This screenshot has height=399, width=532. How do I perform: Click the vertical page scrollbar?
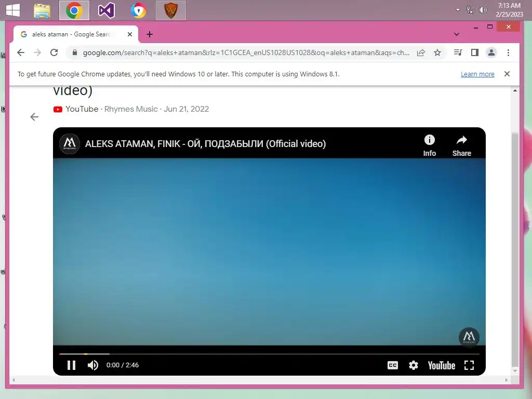click(x=515, y=250)
